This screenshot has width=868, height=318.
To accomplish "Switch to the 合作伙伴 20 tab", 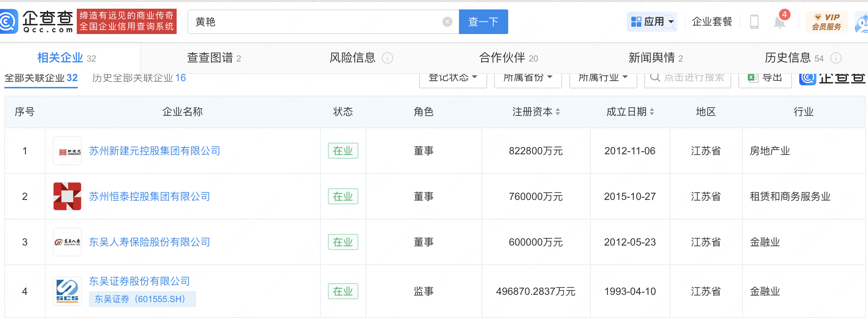I will [x=509, y=58].
